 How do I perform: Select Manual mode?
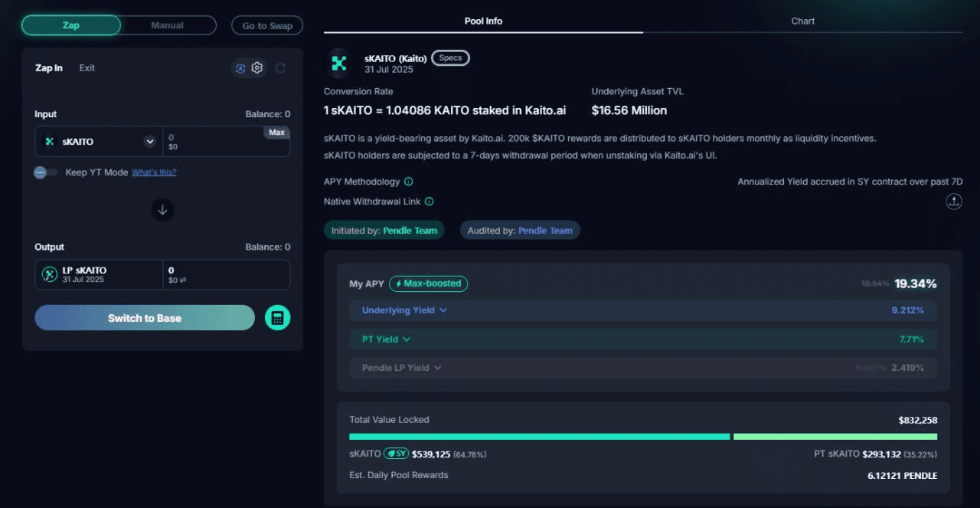point(168,25)
